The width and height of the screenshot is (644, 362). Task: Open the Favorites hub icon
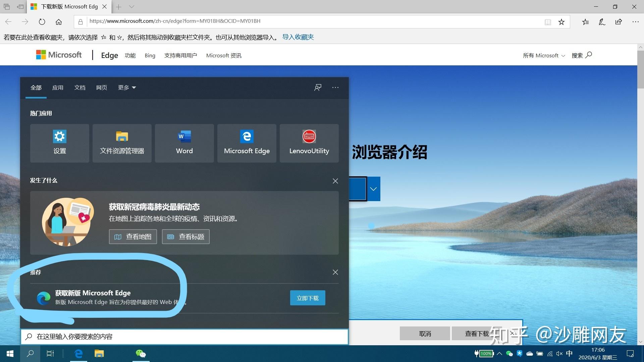(x=585, y=22)
